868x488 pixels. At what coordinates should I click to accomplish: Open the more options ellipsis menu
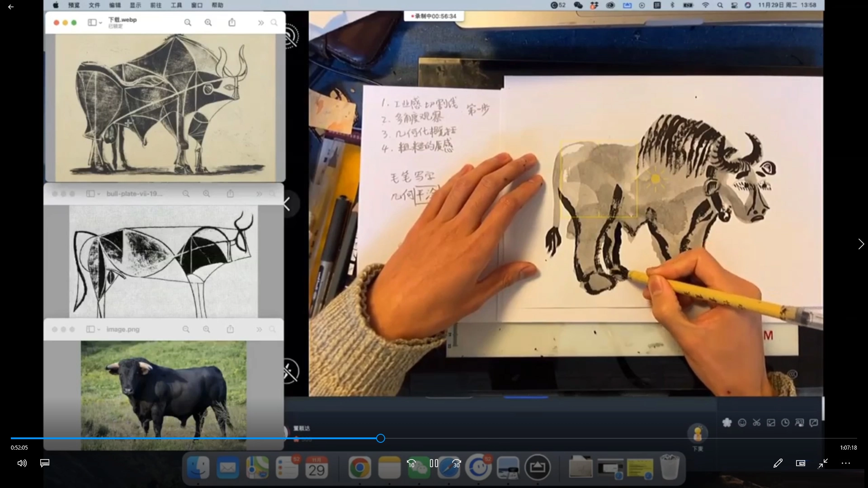click(846, 463)
